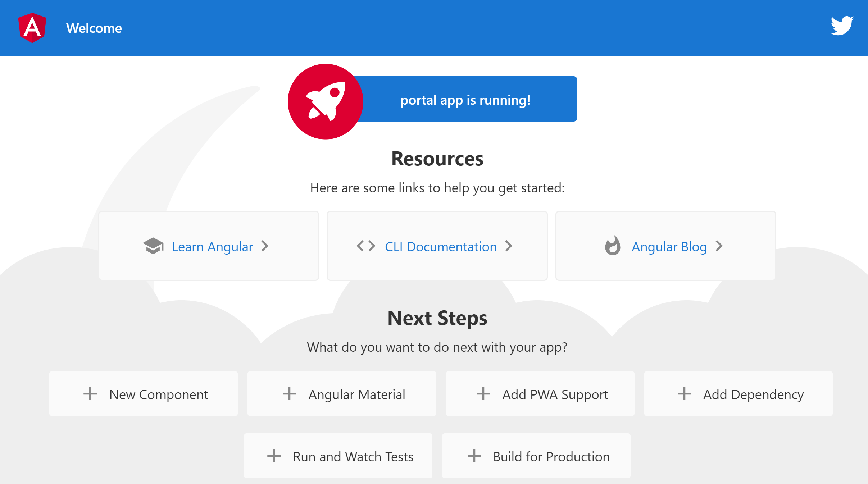This screenshot has width=868, height=484.
Task: Open the CLI Documentation link
Action: [x=441, y=247]
